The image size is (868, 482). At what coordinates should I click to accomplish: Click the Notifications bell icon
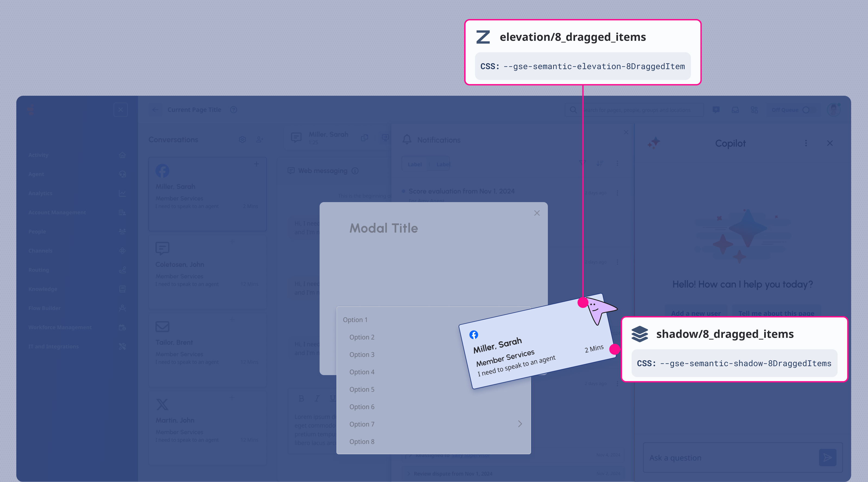(x=407, y=139)
